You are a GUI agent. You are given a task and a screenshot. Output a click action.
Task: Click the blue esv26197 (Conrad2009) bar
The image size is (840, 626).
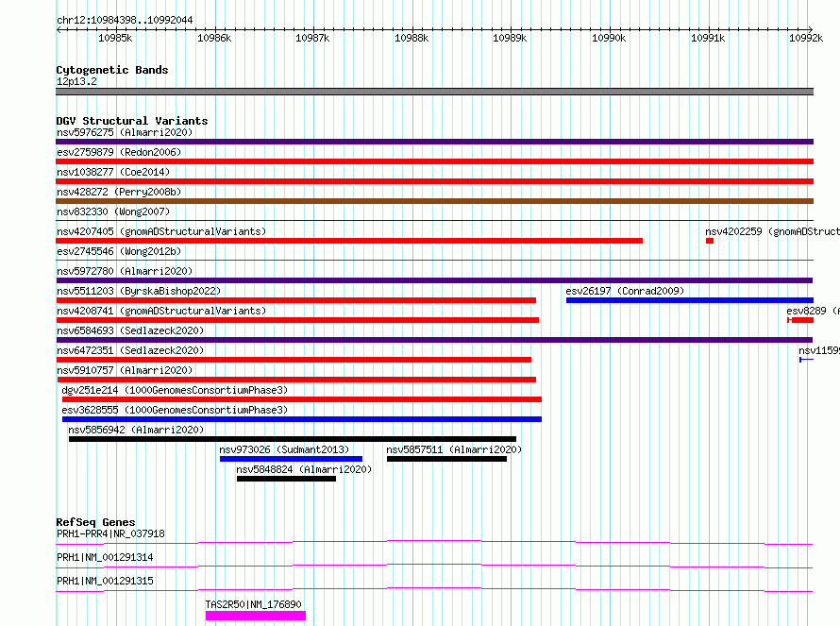[690, 300]
